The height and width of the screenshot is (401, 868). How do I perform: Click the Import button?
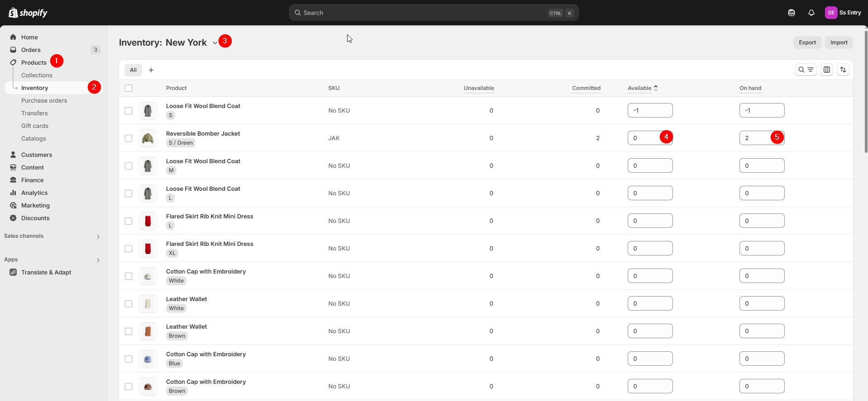839,42
